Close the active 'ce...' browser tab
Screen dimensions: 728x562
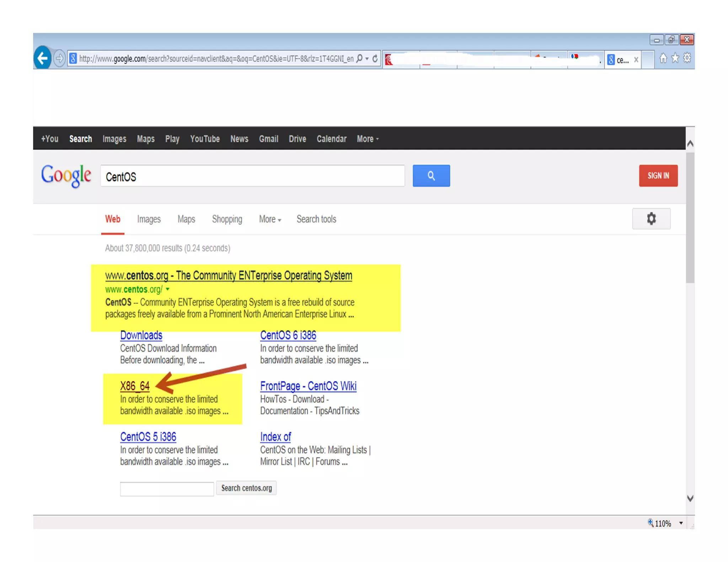click(x=636, y=60)
